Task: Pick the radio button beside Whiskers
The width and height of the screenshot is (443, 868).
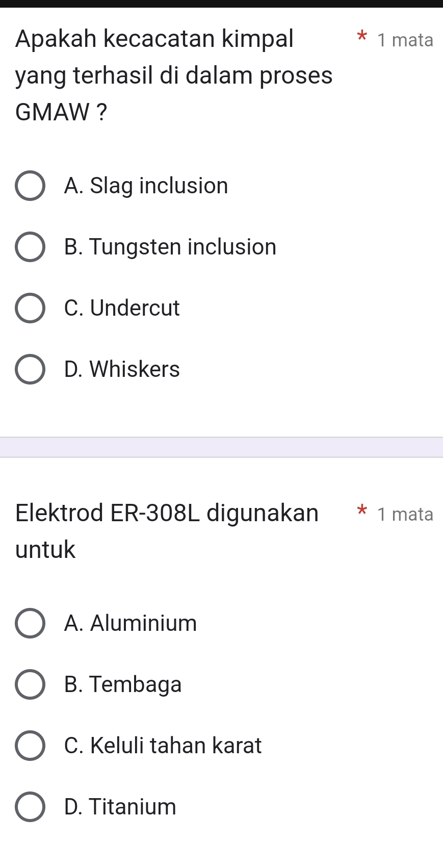Action: [x=30, y=369]
